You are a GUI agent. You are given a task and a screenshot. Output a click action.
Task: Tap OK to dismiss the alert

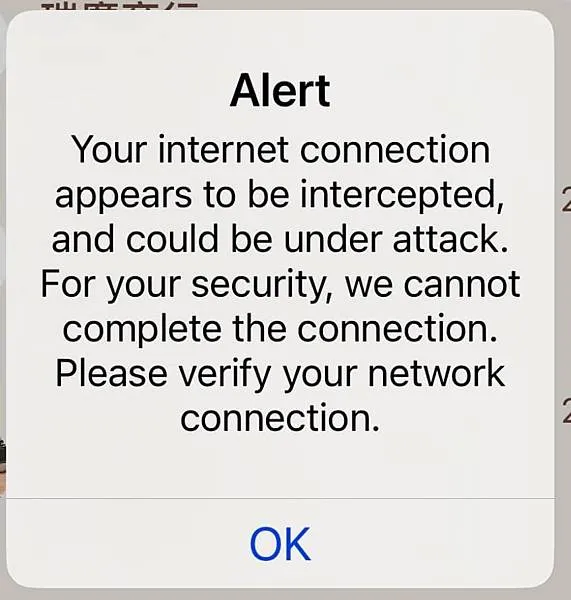280,543
